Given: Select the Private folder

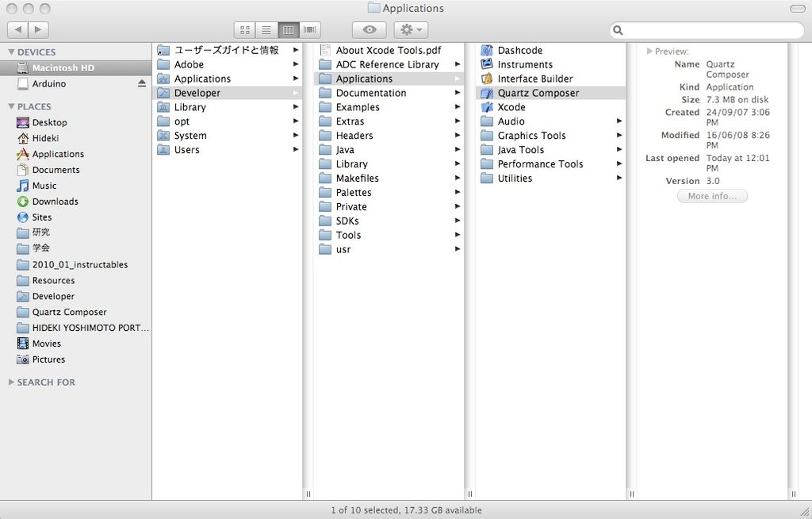Looking at the screenshot, I should coord(389,207).
